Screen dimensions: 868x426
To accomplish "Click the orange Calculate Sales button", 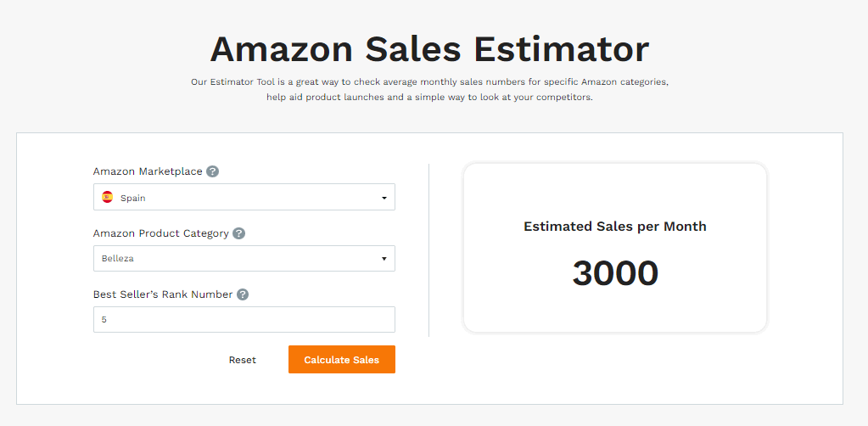I will coord(342,360).
